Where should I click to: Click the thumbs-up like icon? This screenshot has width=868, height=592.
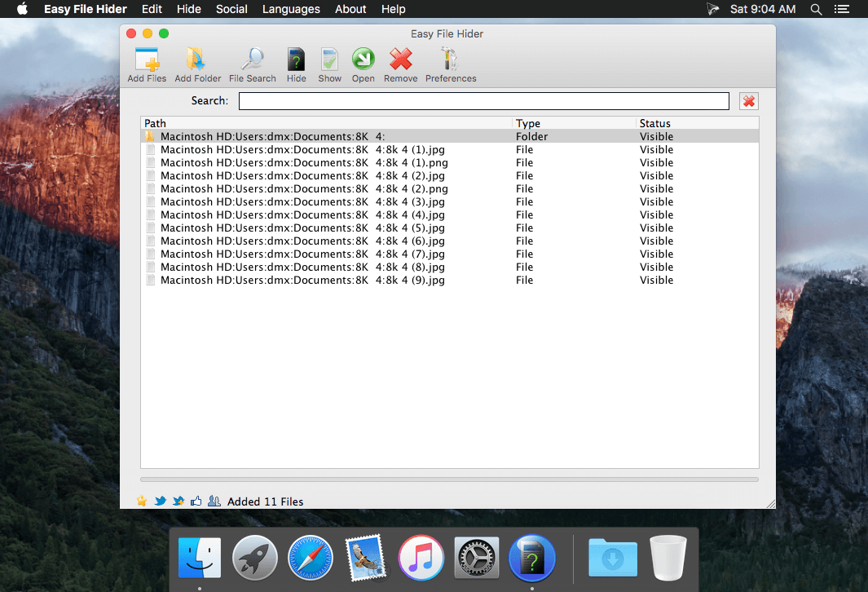click(x=196, y=501)
